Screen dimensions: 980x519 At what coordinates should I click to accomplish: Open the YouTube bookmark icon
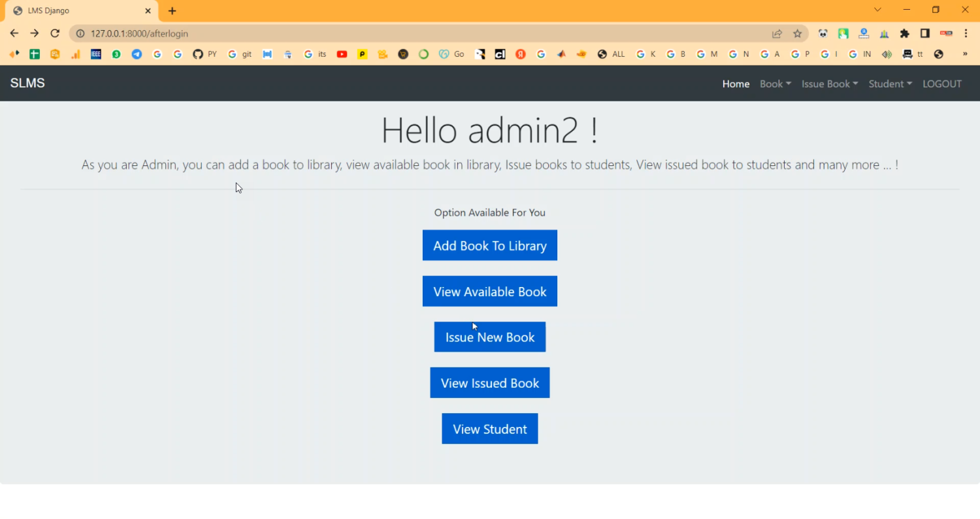[x=342, y=54]
